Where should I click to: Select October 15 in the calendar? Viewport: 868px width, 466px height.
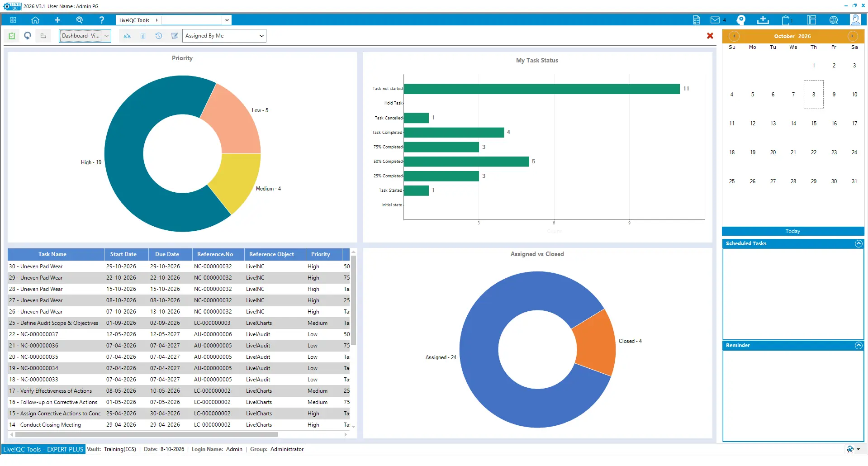[814, 124]
